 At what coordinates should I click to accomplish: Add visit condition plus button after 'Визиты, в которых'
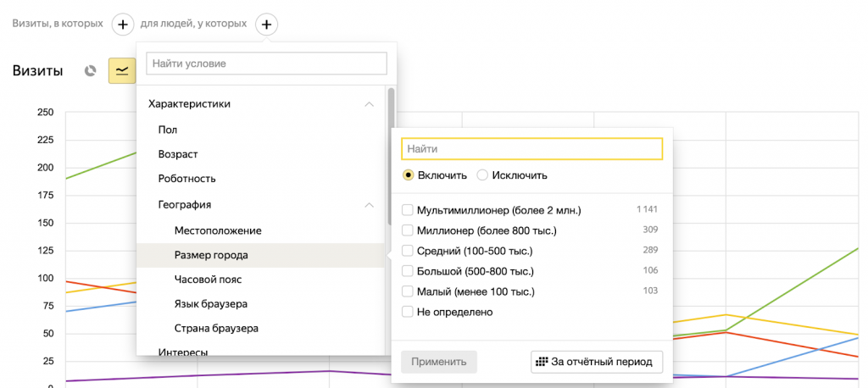click(x=123, y=25)
